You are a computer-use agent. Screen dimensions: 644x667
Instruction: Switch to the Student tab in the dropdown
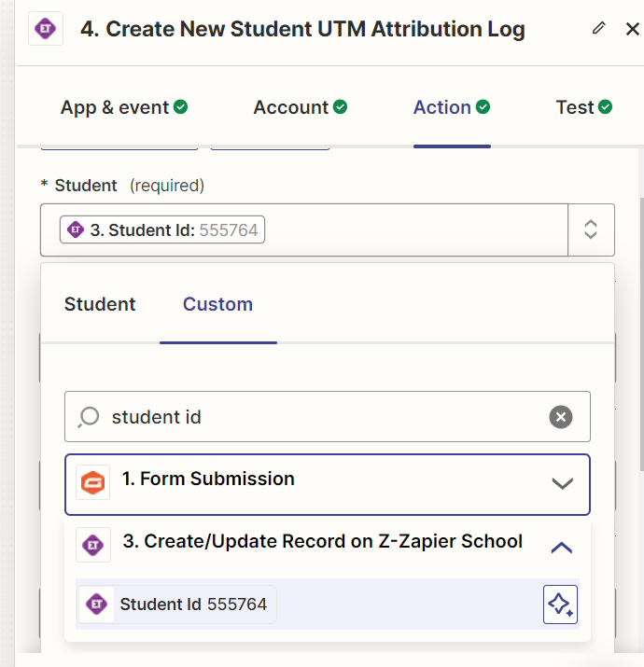tap(100, 304)
